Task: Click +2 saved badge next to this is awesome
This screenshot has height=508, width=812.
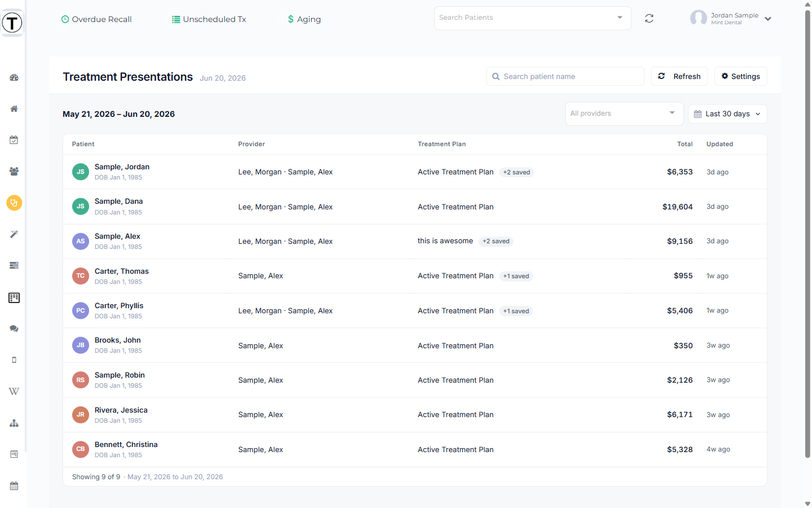Action: coord(496,241)
